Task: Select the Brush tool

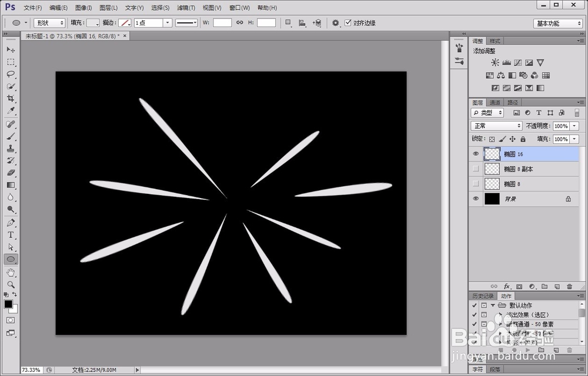Action: click(x=11, y=136)
